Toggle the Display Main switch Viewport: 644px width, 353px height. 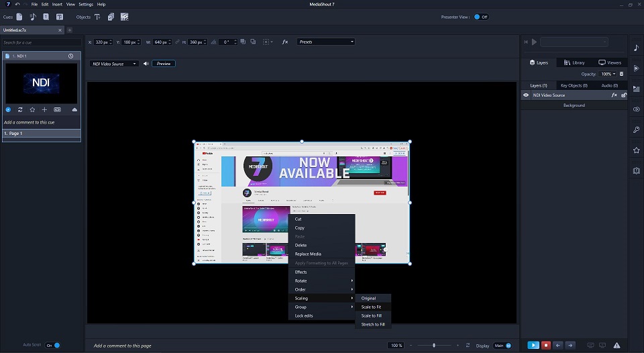coord(502,346)
